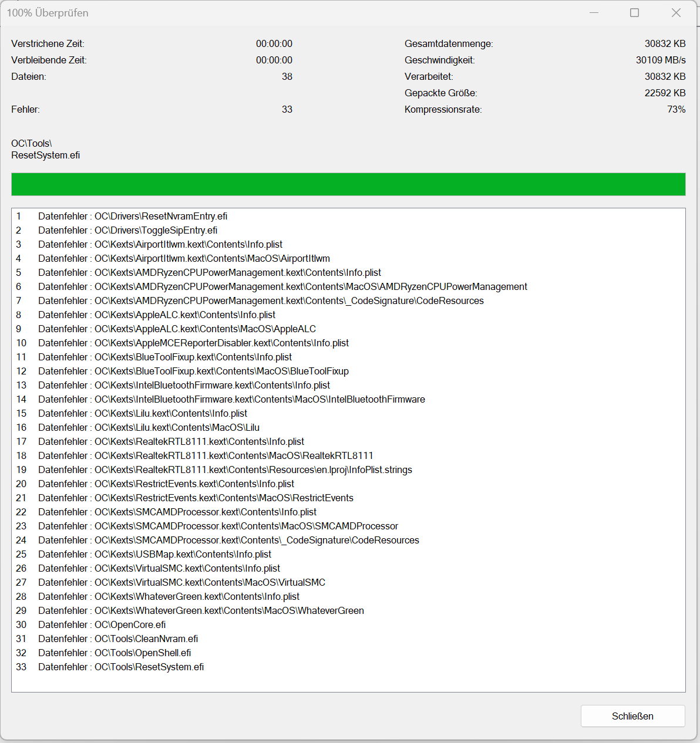Select row BlueToolFixup.kext Info.plist
This screenshot has width=700, height=743.
point(348,357)
